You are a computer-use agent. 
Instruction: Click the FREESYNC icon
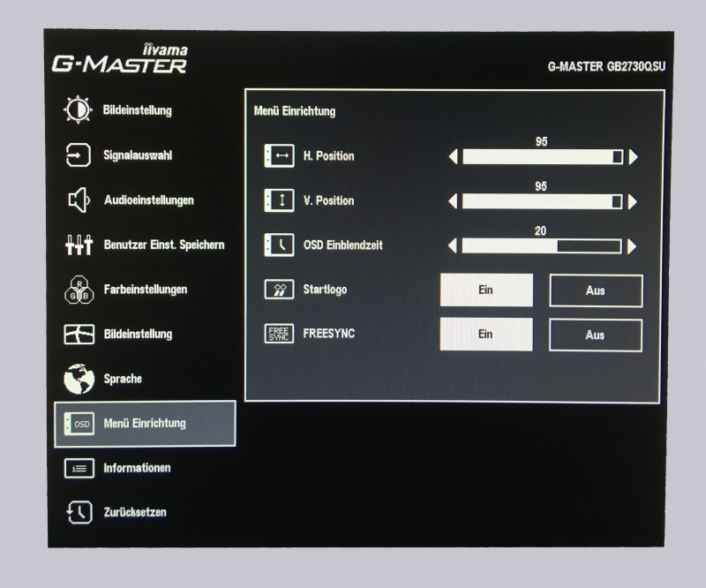pos(279,334)
